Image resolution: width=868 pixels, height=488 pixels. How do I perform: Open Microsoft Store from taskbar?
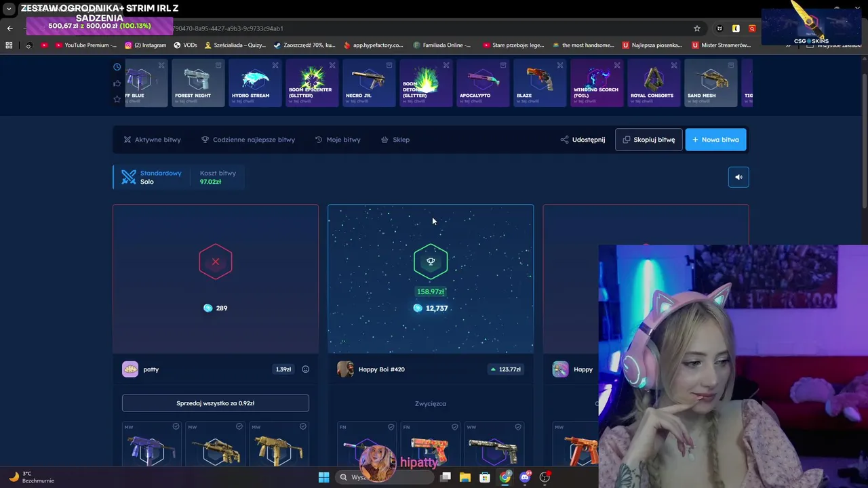(485, 477)
